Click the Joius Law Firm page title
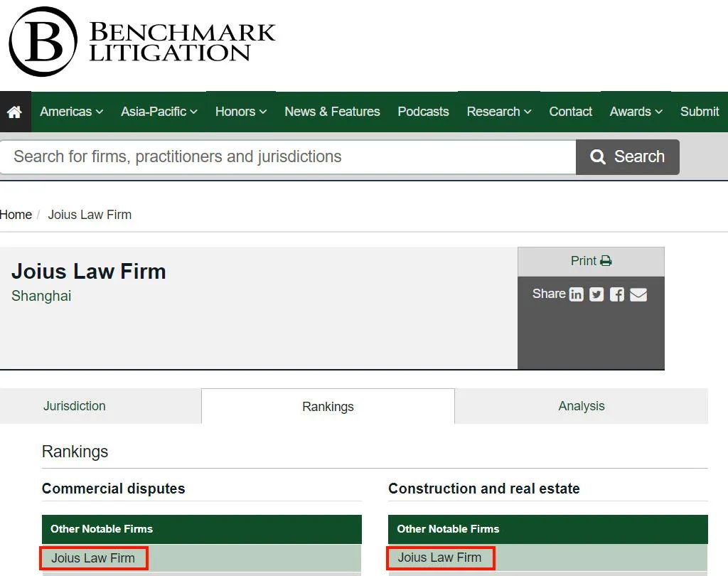The image size is (728, 576). (89, 271)
